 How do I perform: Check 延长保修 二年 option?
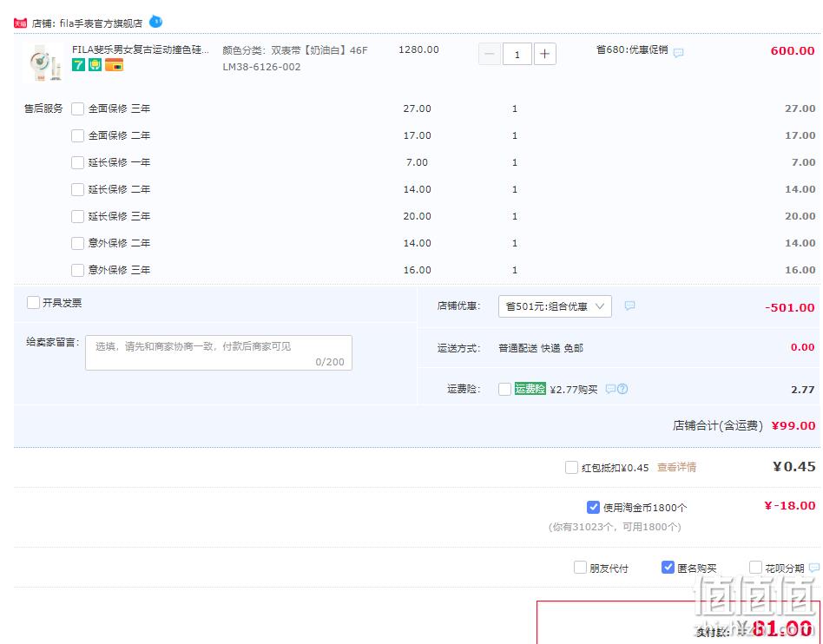(77, 189)
